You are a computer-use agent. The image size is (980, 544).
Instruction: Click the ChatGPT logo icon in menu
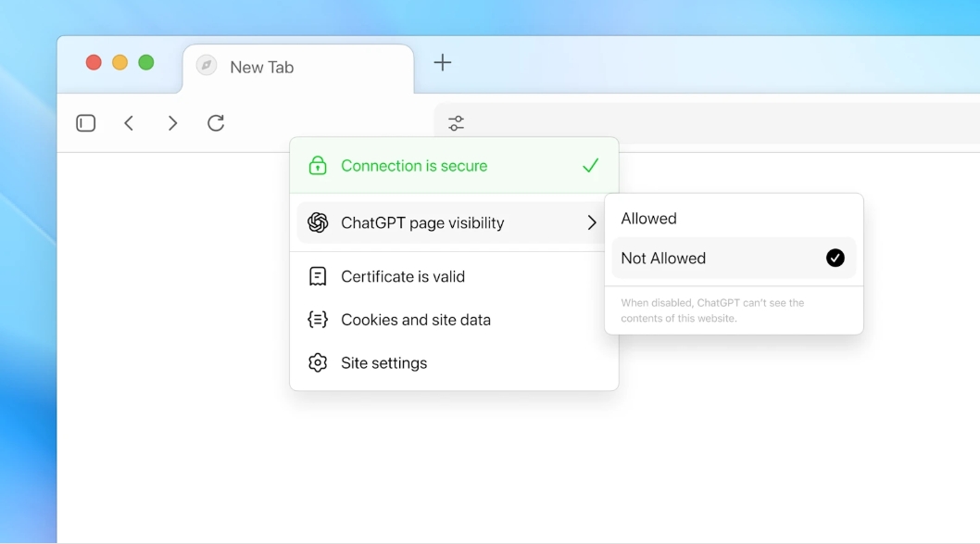318,222
